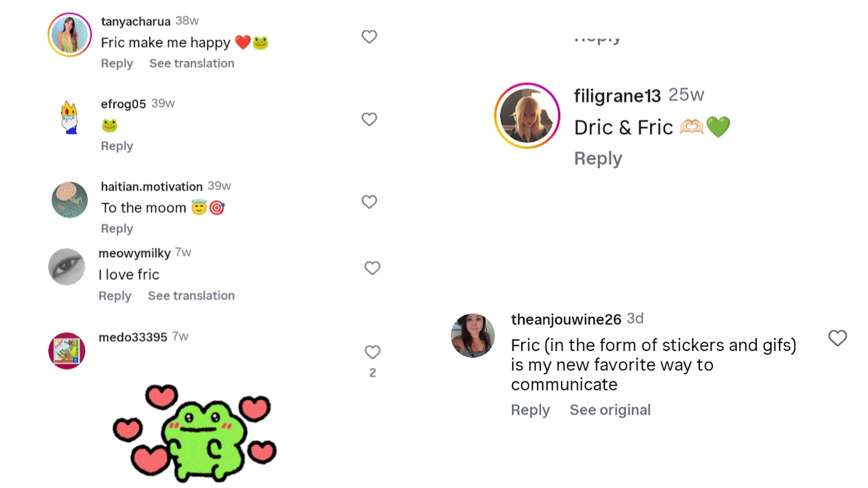Open the medo33395 username link

click(x=132, y=337)
